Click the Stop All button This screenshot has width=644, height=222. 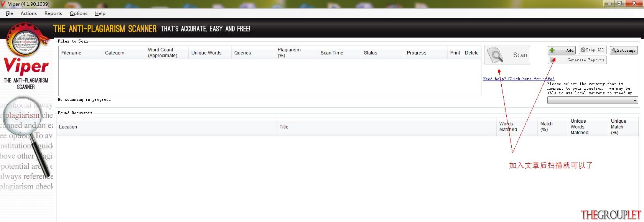[x=593, y=50]
